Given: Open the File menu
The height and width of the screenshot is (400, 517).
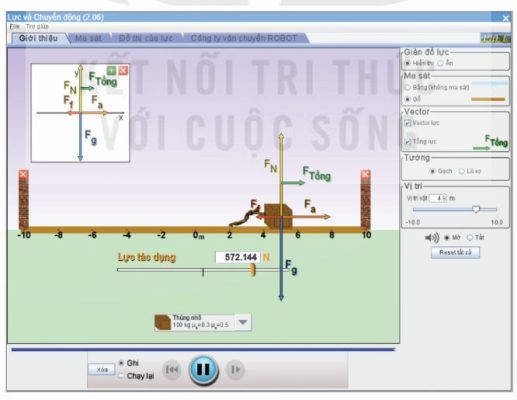Looking at the screenshot, I should 15,26.
